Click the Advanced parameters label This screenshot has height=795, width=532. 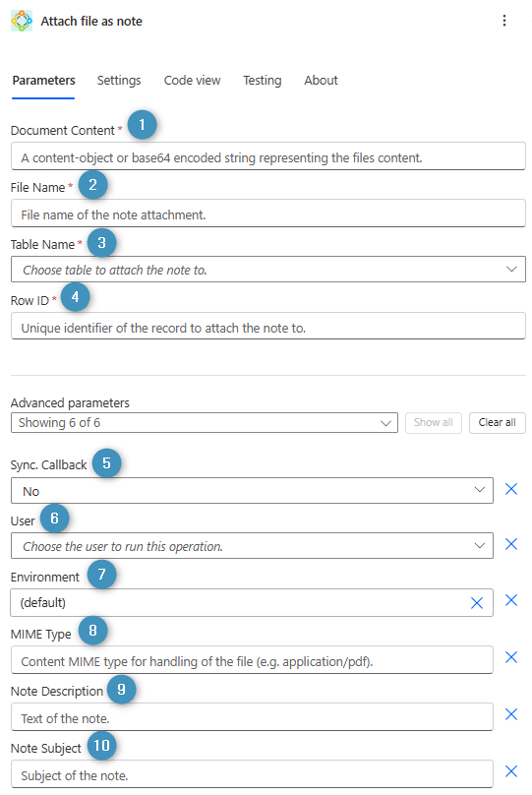70,402
